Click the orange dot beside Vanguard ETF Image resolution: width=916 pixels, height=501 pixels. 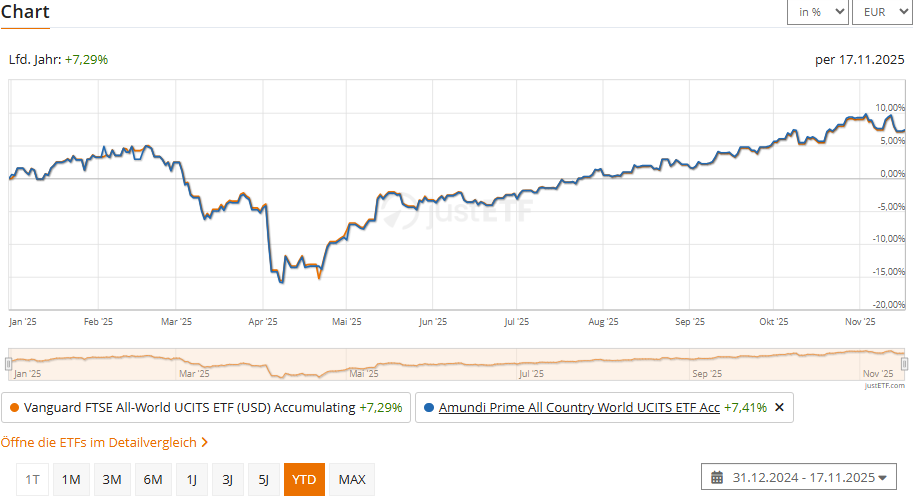pyautogui.click(x=15, y=408)
